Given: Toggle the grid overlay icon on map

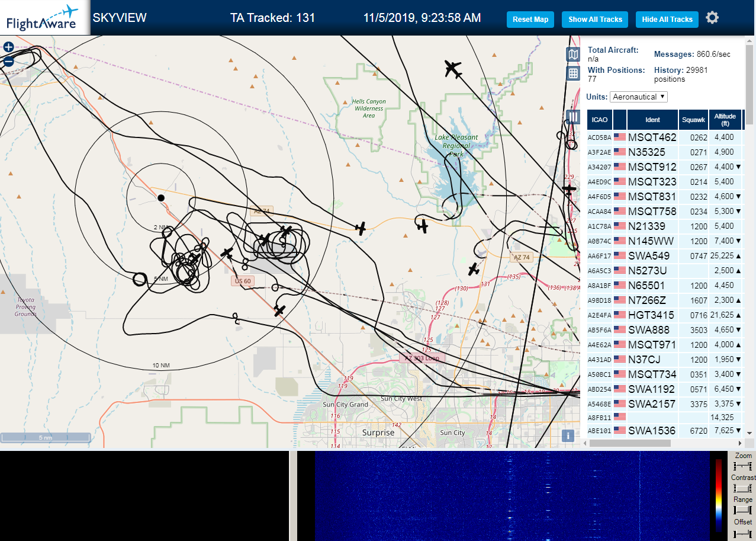Looking at the screenshot, I should (572, 73).
